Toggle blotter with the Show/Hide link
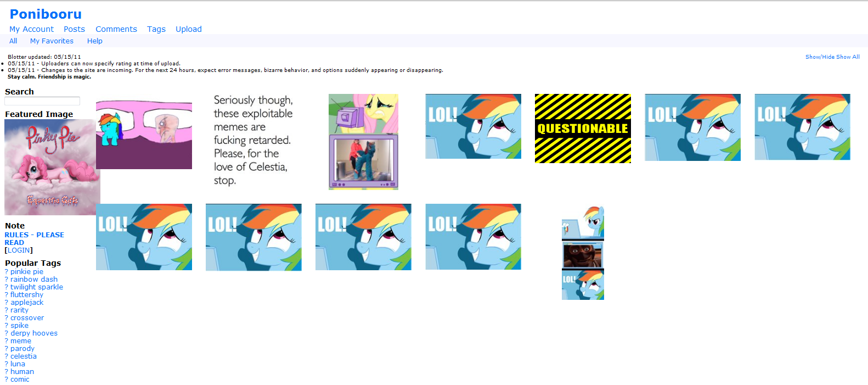Viewport: 868px width, 385px height. (x=820, y=57)
